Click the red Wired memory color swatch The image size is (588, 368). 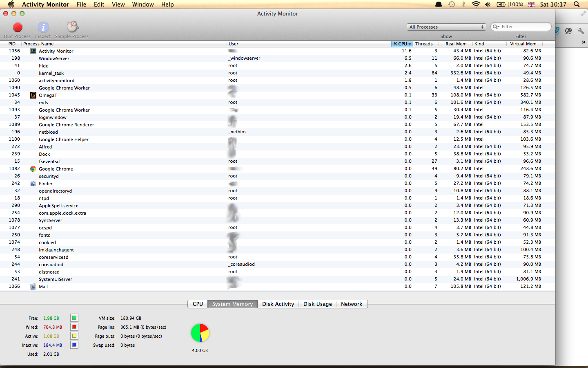[x=74, y=327]
